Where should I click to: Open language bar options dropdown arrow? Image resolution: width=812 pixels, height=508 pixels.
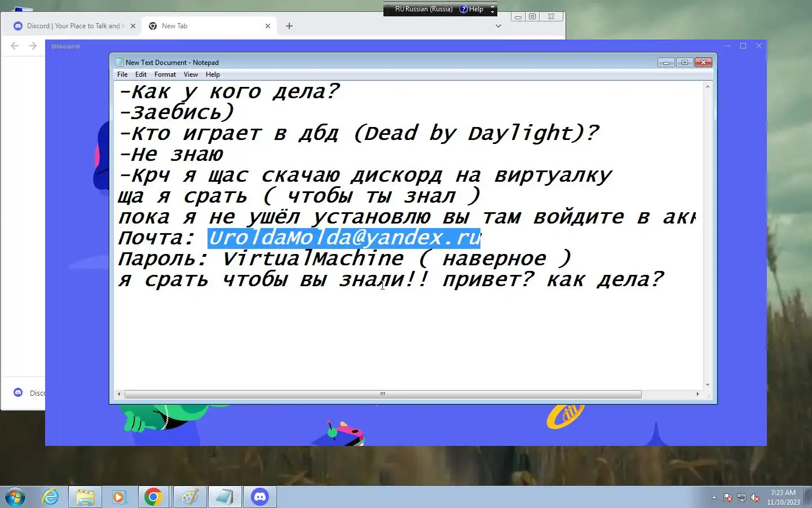(x=492, y=11)
